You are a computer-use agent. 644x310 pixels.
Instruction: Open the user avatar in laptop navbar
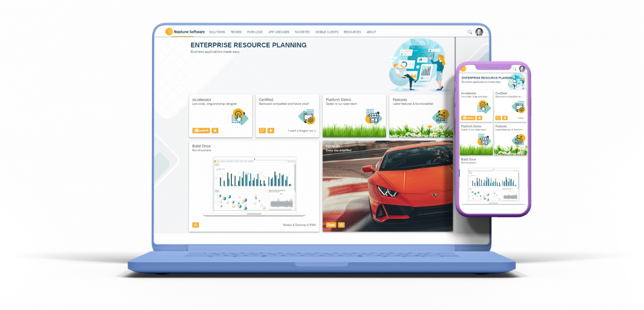click(479, 32)
